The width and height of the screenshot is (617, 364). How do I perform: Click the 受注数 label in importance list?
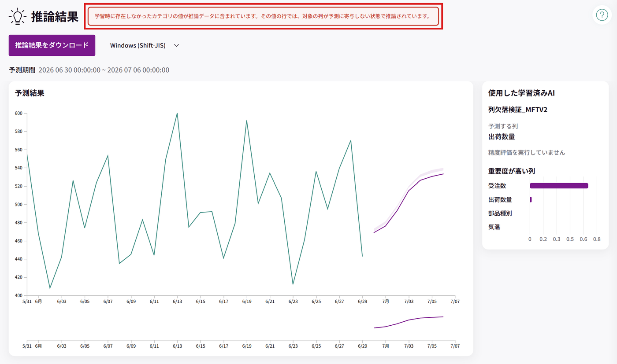point(497,186)
